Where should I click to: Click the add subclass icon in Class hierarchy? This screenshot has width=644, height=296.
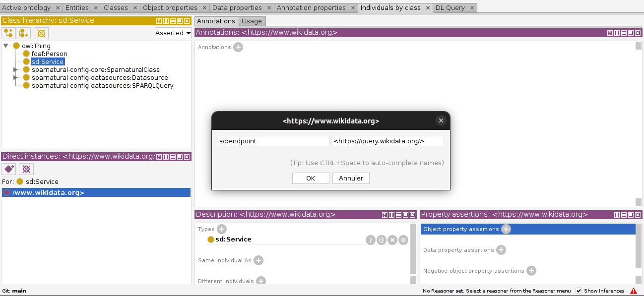point(8,33)
